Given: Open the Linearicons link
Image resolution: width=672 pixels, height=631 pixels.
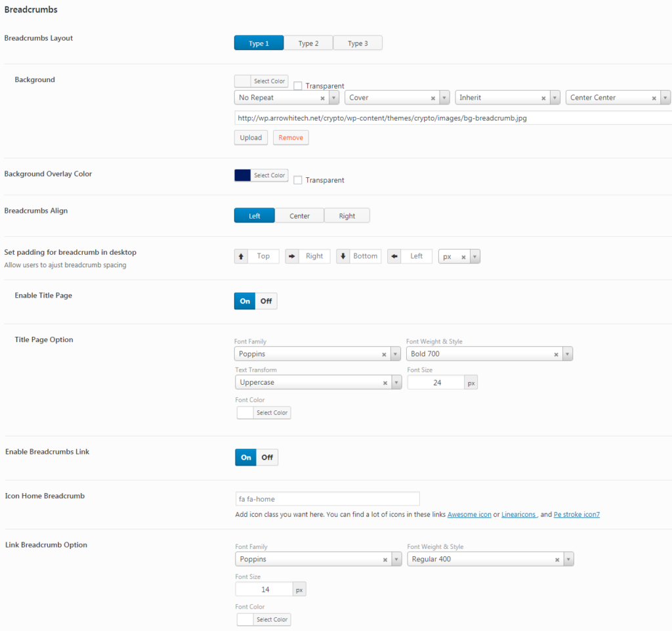Looking at the screenshot, I should [518, 514].
